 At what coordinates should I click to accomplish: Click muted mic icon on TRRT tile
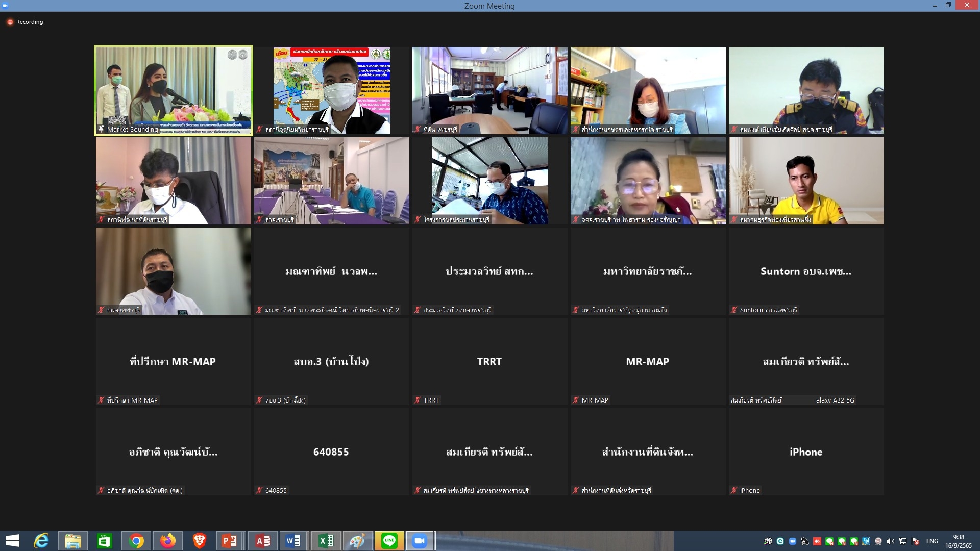pos(418,400)
